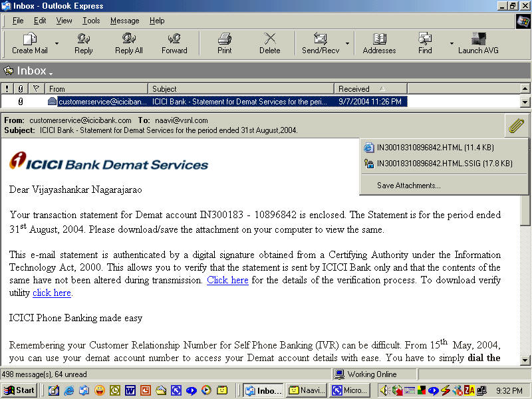Screen dimensions: 532x399
Task: Follow the 'click here' verify utility link
Action: click(52, 293)
